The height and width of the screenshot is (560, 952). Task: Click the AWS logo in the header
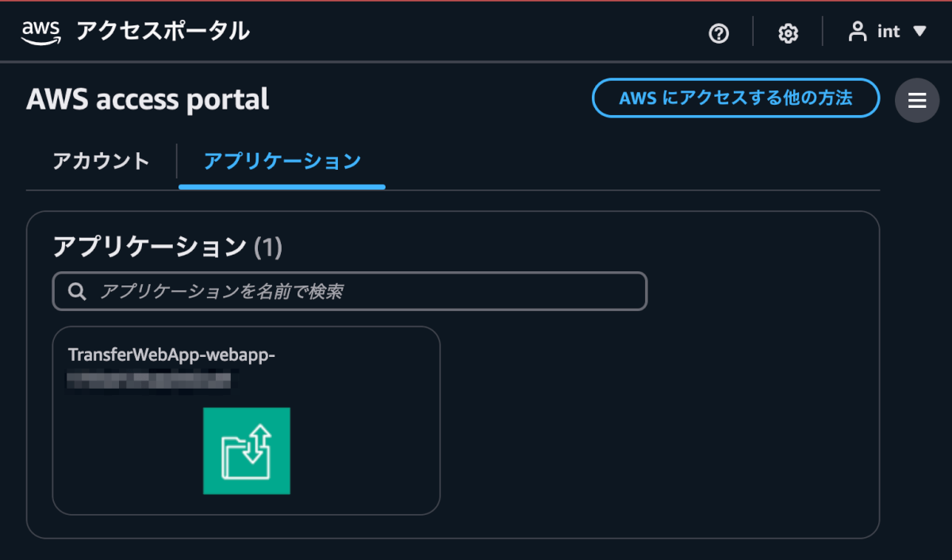pos(41,33)
